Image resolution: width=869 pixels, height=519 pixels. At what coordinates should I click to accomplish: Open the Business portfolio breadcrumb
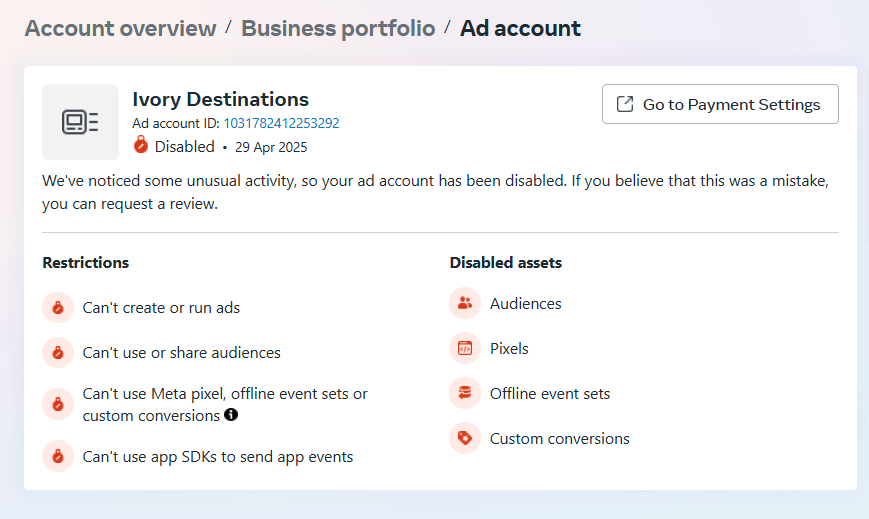pyautogui.click(x=338, y=28)
